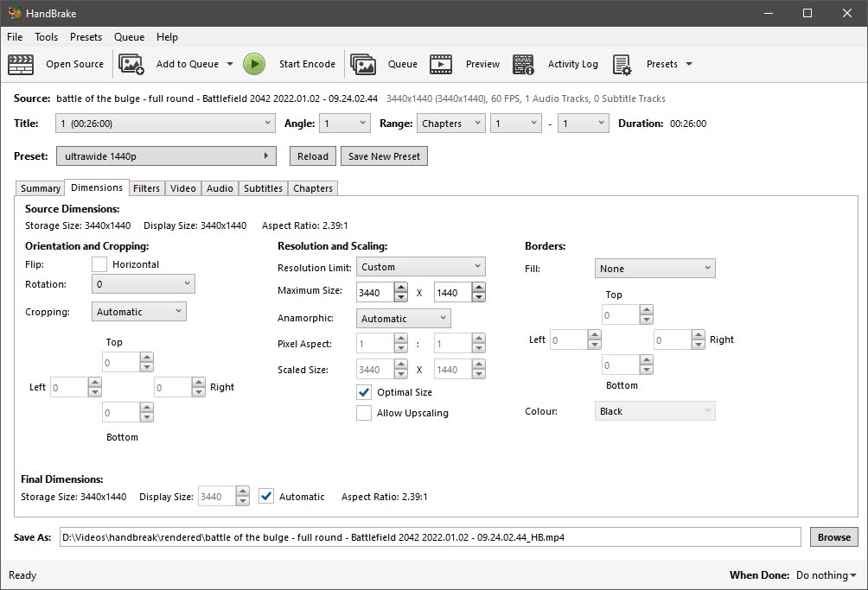Open the Borders Fill dropdown
Image resolution: width=868 pixels, height=590 pixels.
(x=654, y=269)
